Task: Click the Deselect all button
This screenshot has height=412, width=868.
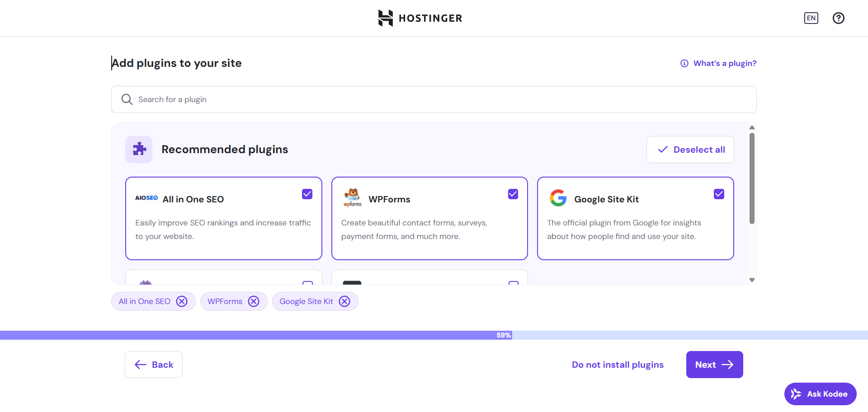Action: click(690, 150)
